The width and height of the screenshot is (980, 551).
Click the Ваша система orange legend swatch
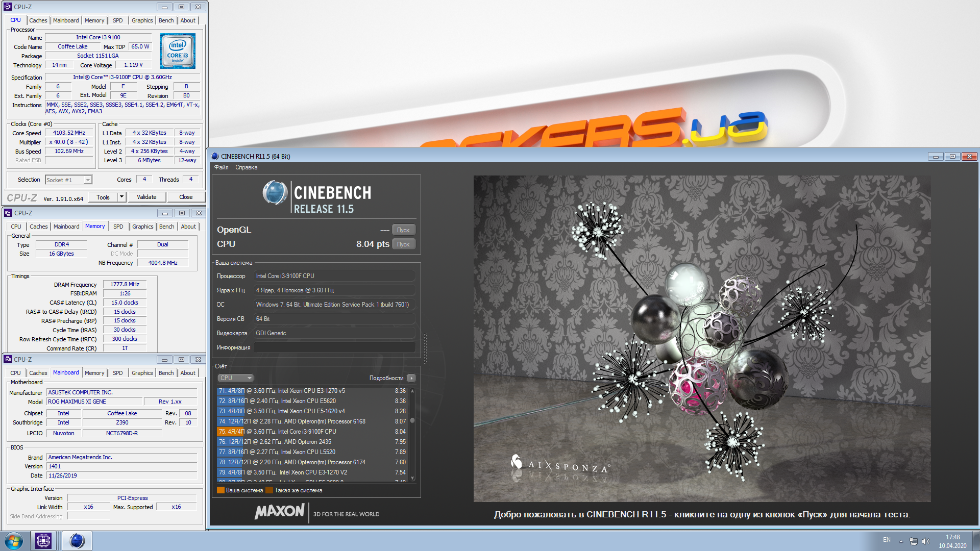[220, 490]
